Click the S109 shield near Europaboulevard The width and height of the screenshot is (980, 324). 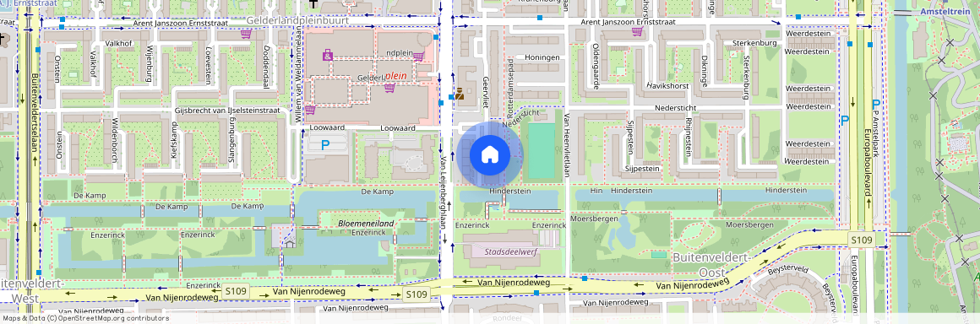coord(861,240)
